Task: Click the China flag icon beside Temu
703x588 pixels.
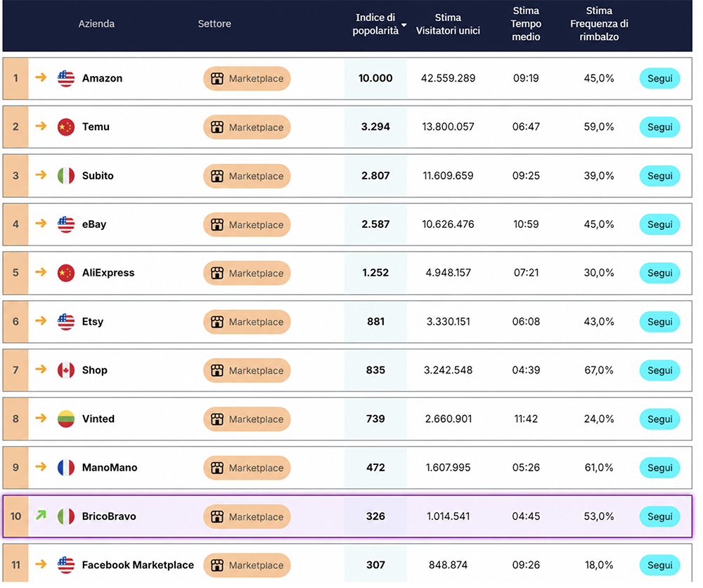Action: (x=66, y=127)
